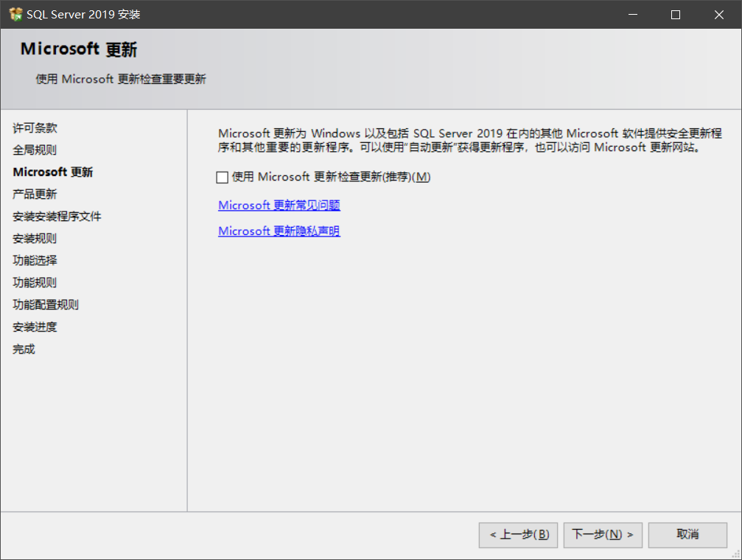742x560 pixels.
Task: Select the 全局规则 step in the sidebar
Action: point(35,150)
